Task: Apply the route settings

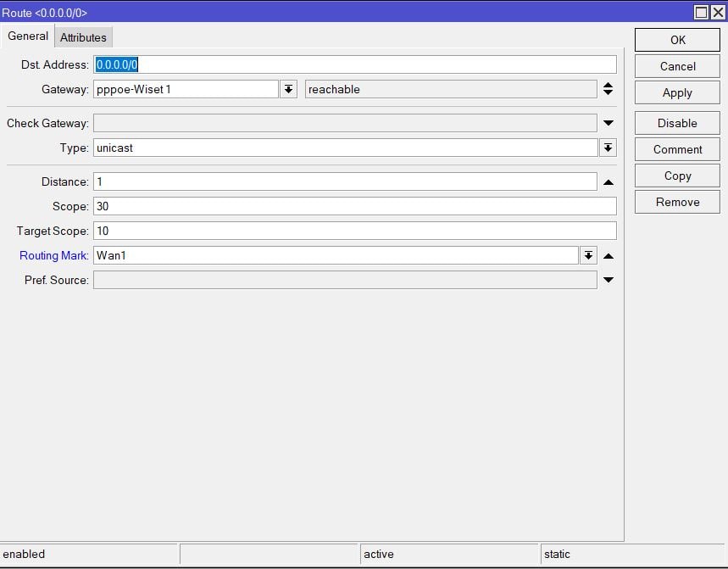Action: point(677,93)
